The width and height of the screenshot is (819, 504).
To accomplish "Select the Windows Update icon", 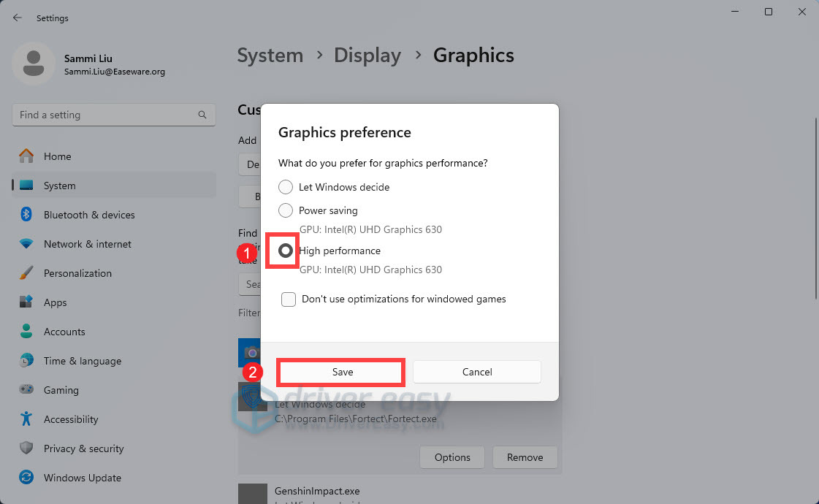I will coord(26,478).
